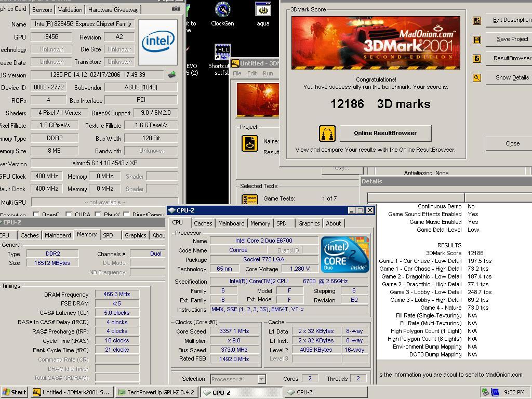Switch to Caches tab in front CPU-Z
This screenshot has height=399, width=532.
(x=203, y=223)
